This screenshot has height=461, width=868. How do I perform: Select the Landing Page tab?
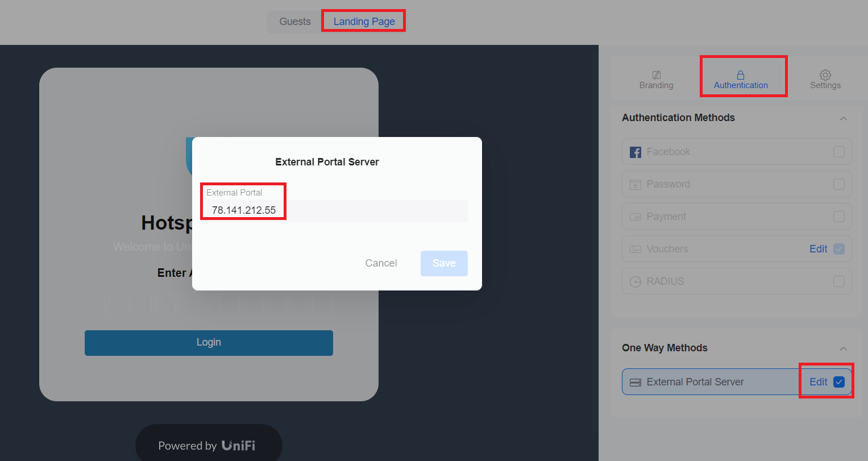point(363,21)
